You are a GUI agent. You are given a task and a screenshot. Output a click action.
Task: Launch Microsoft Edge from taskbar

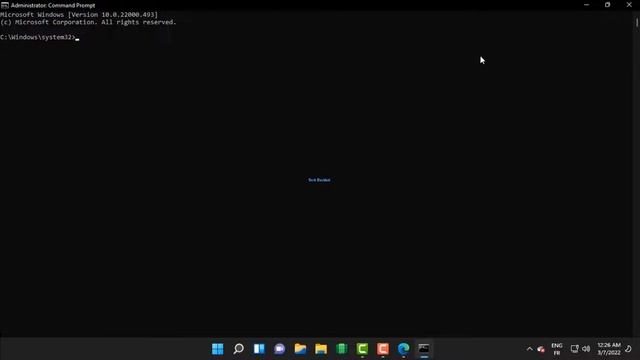pyautogui.click(x=403, y=349)
